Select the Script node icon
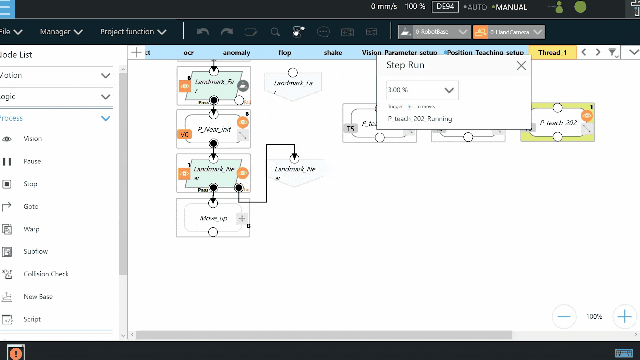This screenshot has width=640, height=360. point(7,320)
